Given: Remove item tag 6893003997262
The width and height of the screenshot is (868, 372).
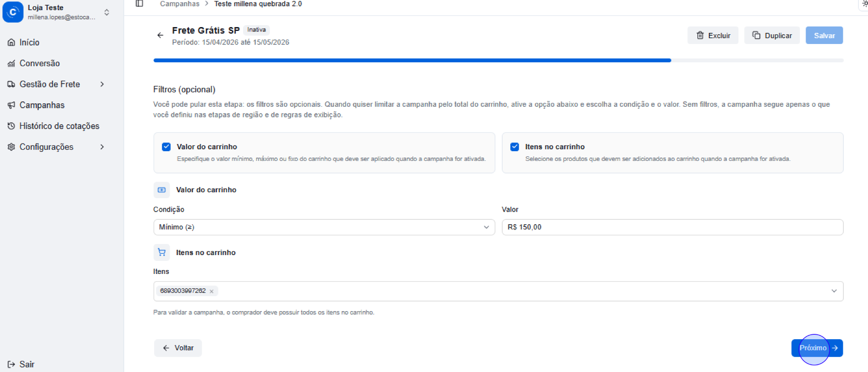Looking at the screenshot, I should coord(212,291).
